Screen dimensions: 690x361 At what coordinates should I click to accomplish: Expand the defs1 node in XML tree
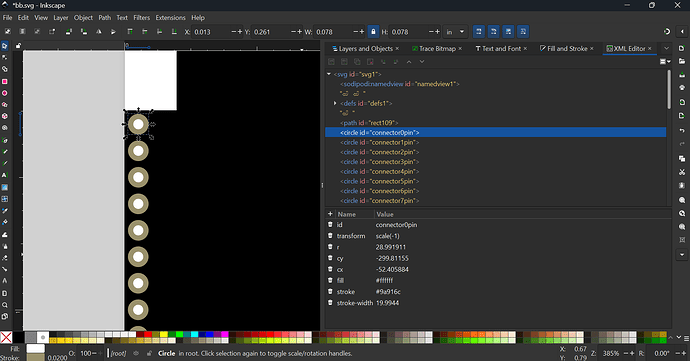coord(335,103)
